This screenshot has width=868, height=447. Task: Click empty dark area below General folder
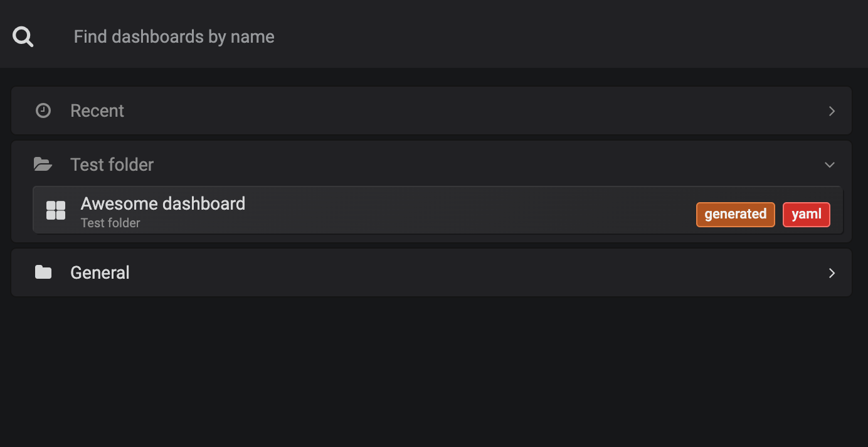[434, 370]
